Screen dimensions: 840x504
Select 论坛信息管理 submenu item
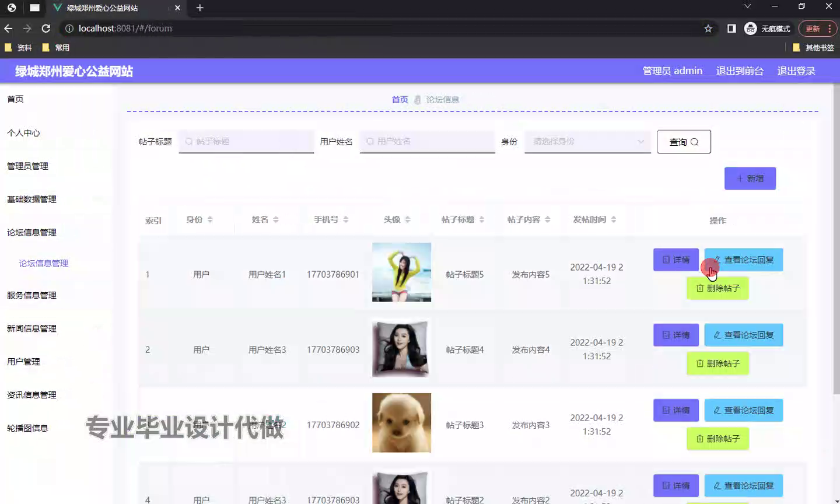click(x=44, y=264)
